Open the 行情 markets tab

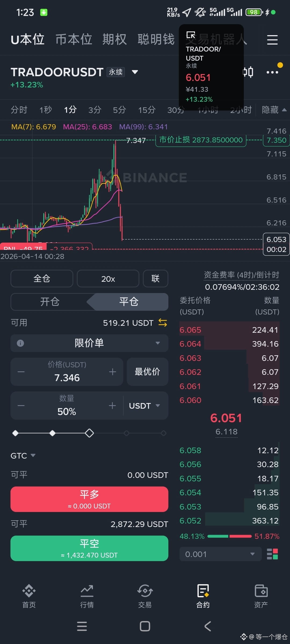[x=87, y=596]
